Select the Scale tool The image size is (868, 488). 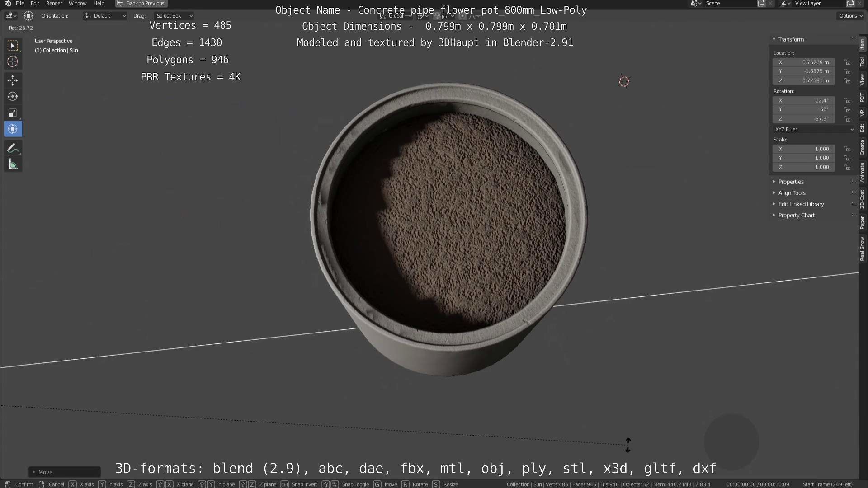pyautogui.click(x=13, y=113)
